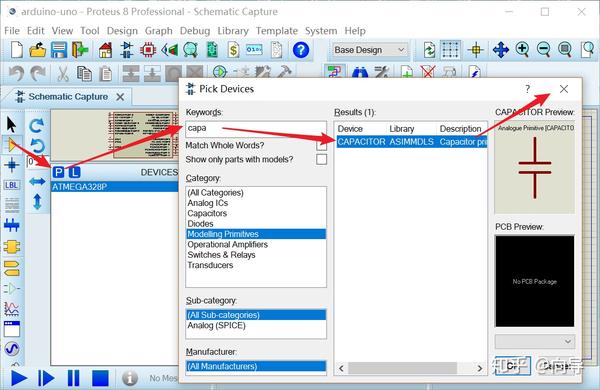Click the ? help button in Pick Devices
The height and width of the screenshot is (390, 600).
click(527, 89)
